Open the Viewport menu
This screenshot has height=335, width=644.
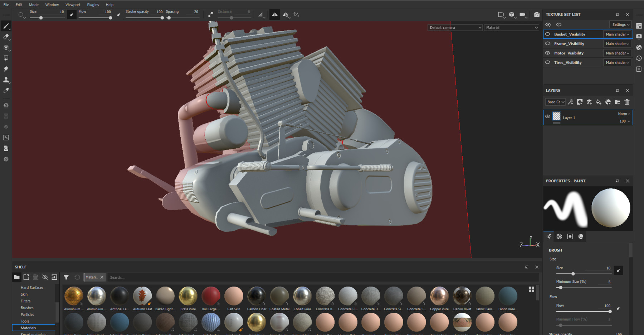coord(73,5)
